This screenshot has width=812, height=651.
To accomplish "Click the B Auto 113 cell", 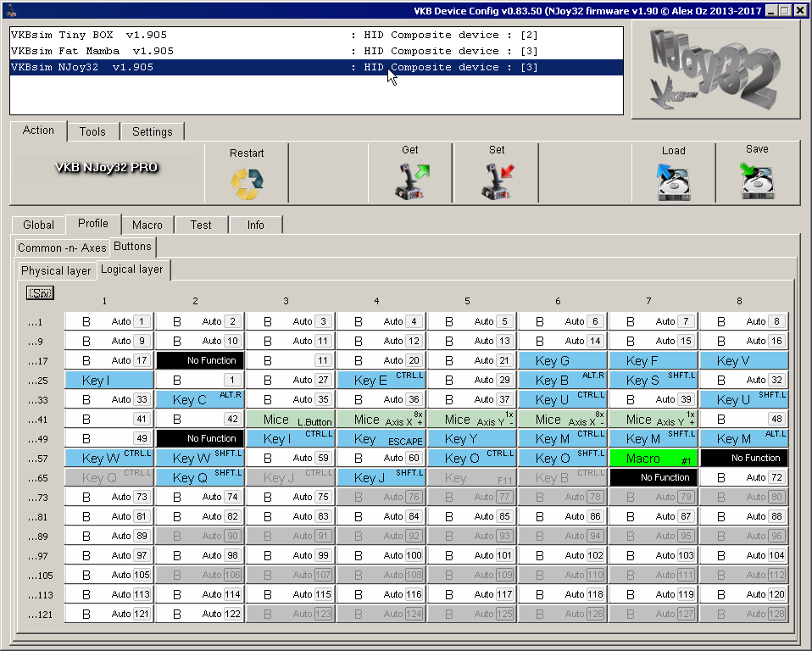I will 109,594.
